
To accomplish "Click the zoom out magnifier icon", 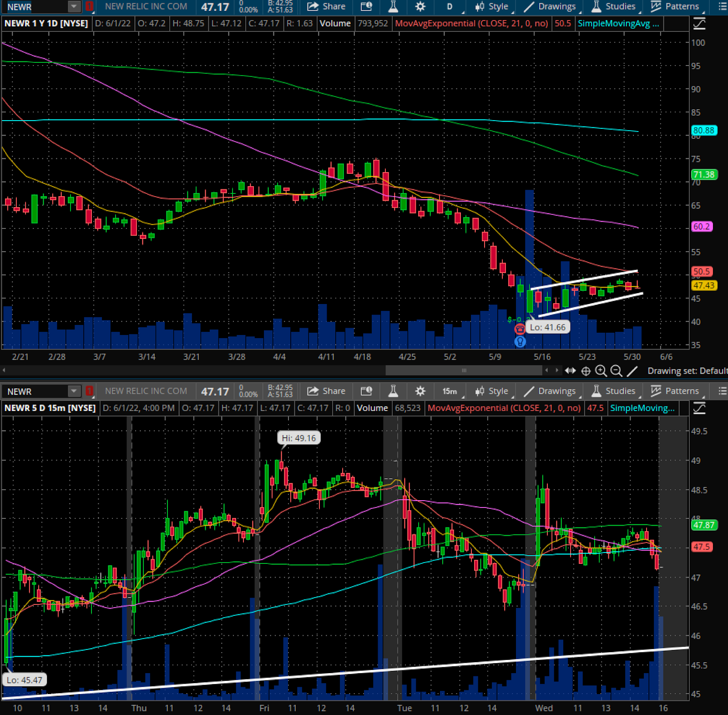I will point(616,371).
